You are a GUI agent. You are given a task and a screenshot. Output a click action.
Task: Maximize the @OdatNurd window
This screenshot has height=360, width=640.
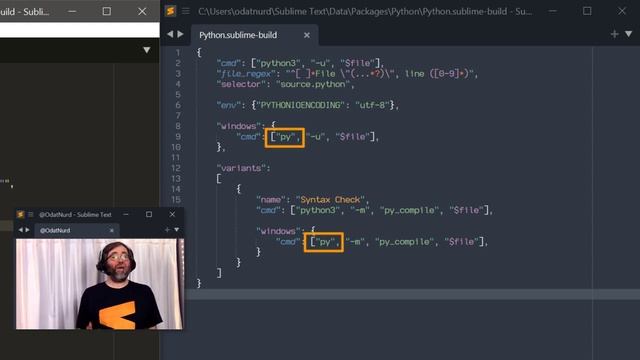coord(149,214)
